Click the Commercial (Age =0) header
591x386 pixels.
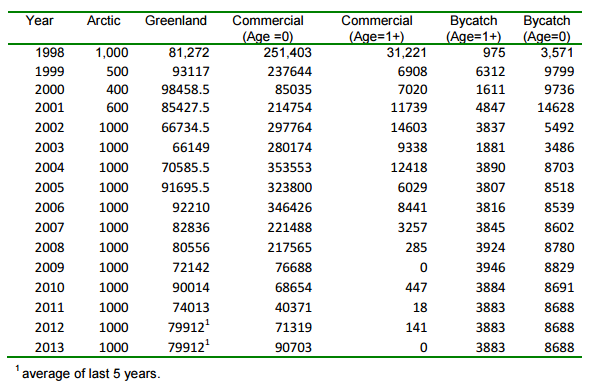click(268, 29)
